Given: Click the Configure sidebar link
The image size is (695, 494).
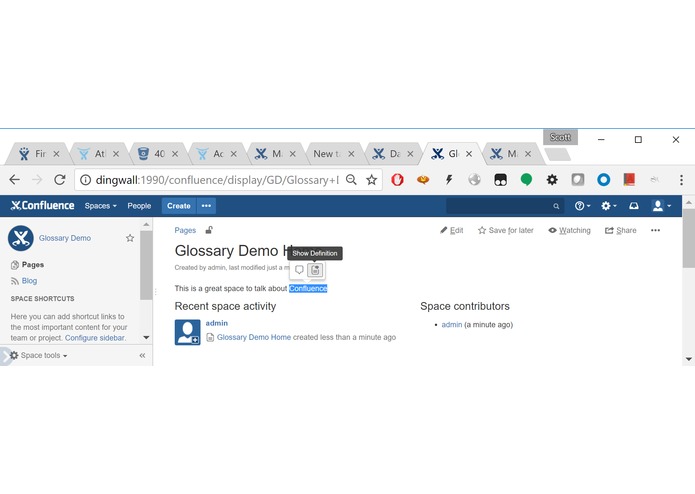Looking at the screenshot, I should 95,338.
